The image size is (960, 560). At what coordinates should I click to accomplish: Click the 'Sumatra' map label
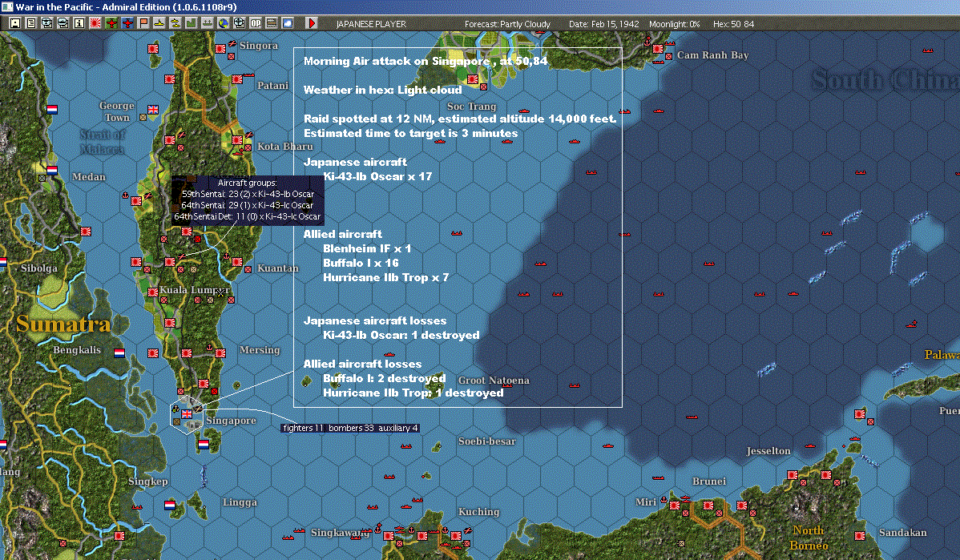coord(63,324)
